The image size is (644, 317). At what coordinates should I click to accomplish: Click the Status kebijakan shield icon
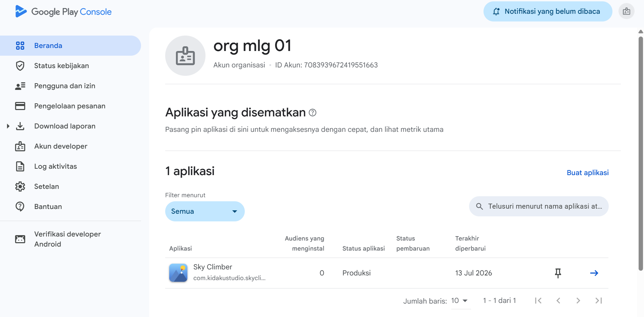click(x=20, y=66)
